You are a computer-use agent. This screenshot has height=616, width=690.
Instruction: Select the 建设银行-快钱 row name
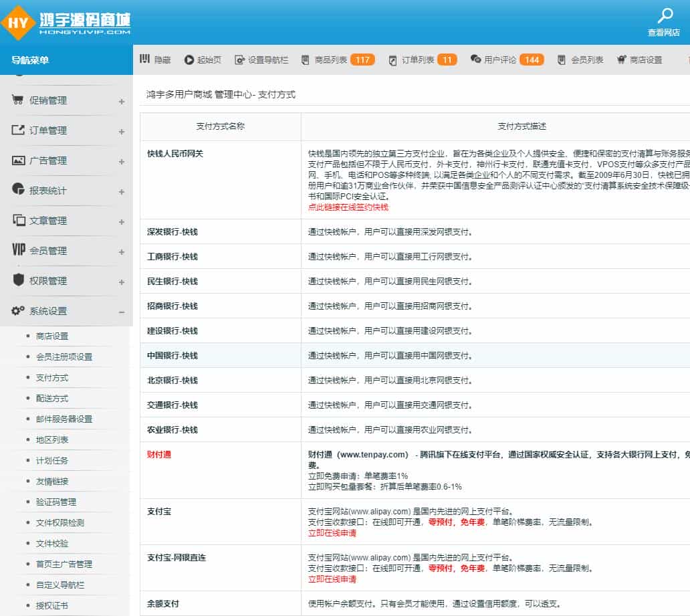coord(172,330)
